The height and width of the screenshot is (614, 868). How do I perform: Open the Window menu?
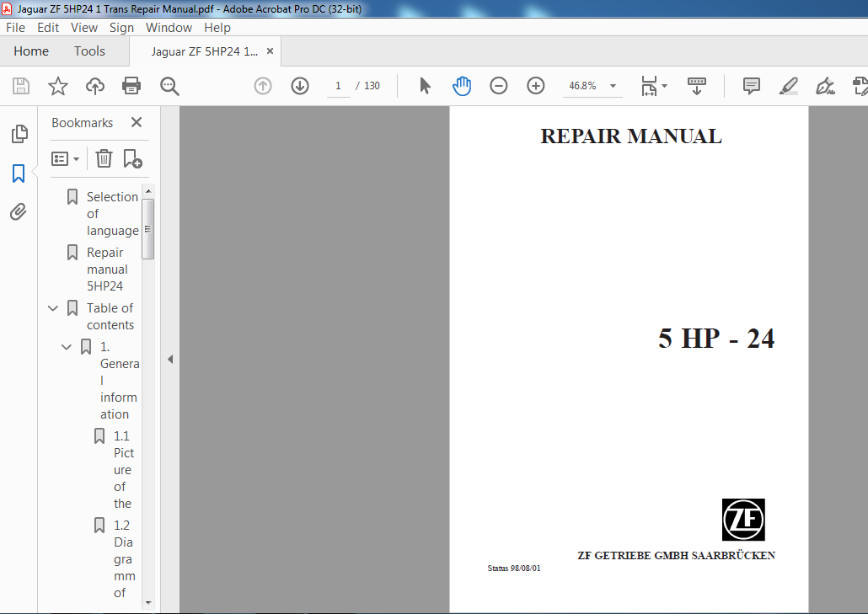click(169, 28)
